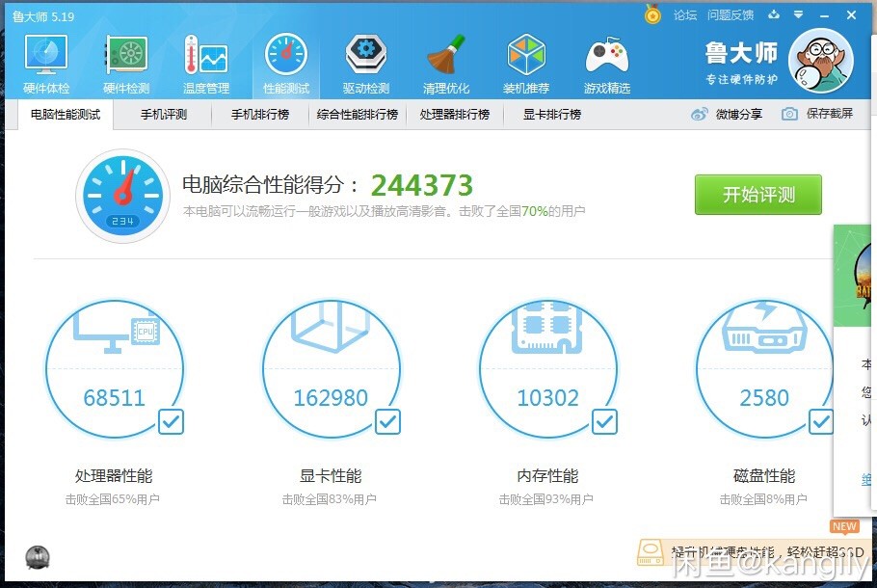Click 保存截屏 save screenshot text
The image size is (877, 588).
coord(830,114)
